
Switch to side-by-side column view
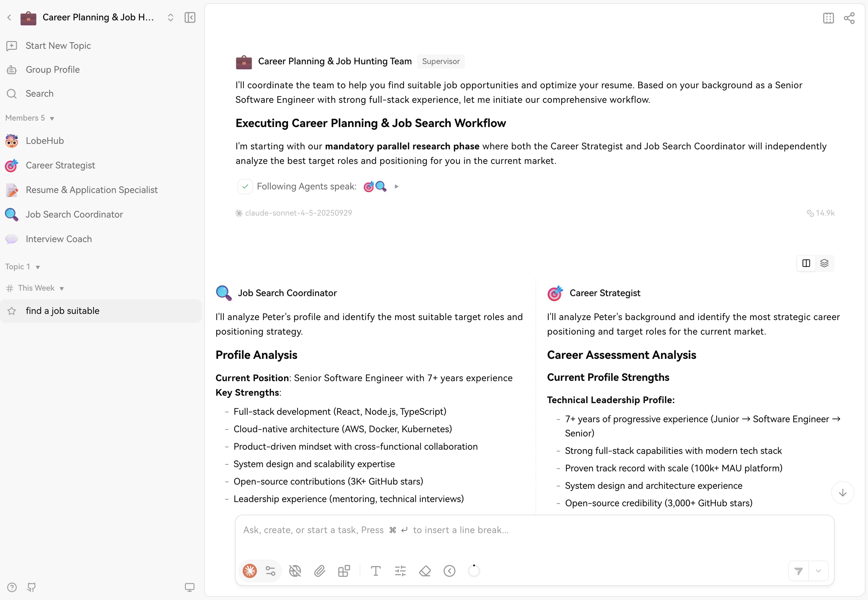806,263
